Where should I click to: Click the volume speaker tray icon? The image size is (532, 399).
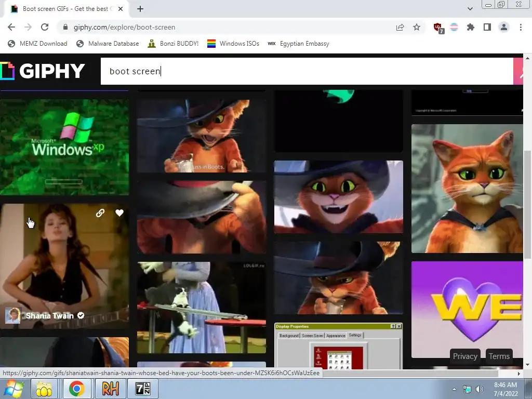pos(480,389)
